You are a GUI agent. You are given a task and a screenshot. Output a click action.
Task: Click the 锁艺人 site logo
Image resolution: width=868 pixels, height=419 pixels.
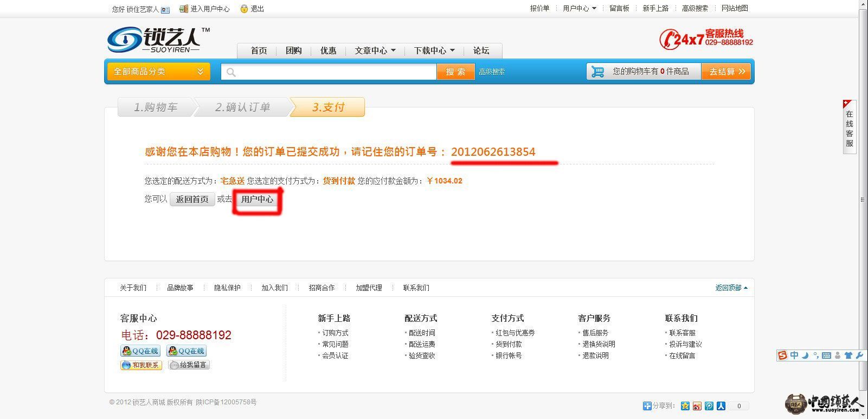[158, 40]
